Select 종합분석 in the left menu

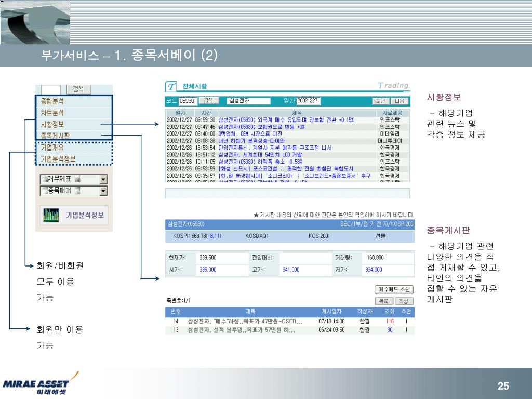coord(52,101)
